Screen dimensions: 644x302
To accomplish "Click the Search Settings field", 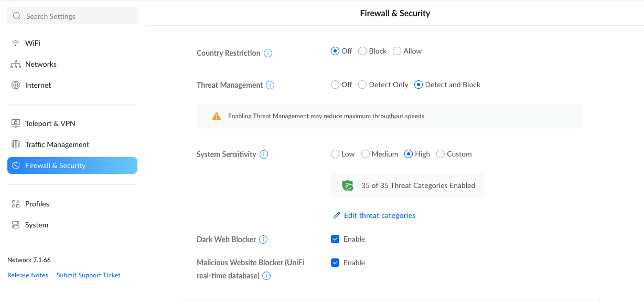I will tap(72, 16).
